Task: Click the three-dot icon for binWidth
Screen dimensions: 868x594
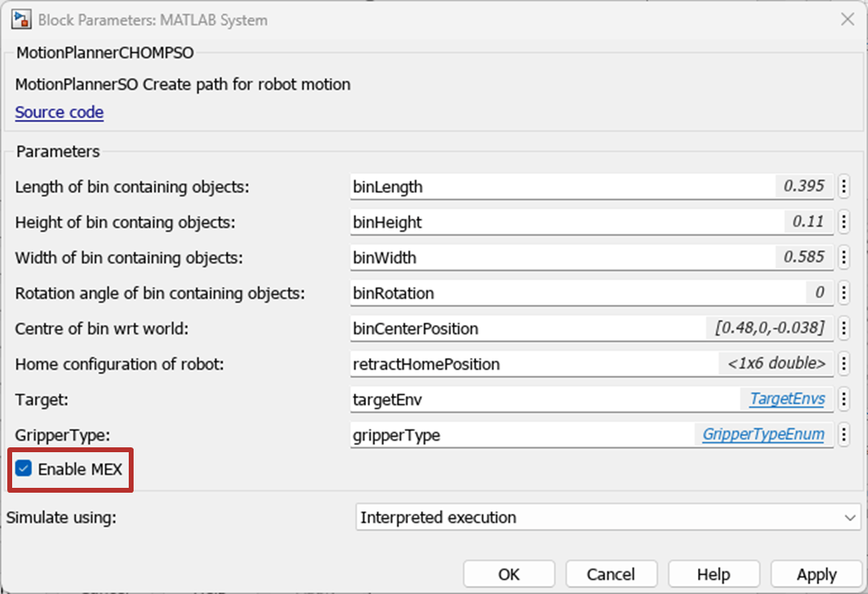Action: click(x=844, y=258)
